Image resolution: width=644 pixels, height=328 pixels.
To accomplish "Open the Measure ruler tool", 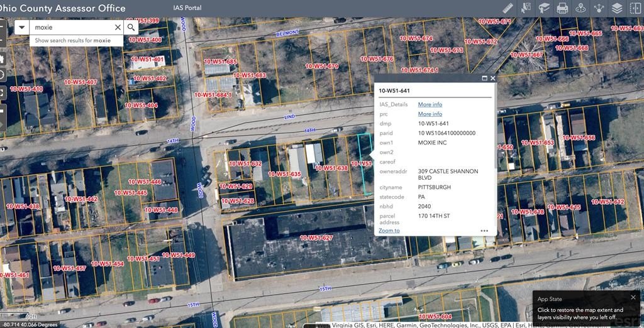I will (x=508, y=8).
